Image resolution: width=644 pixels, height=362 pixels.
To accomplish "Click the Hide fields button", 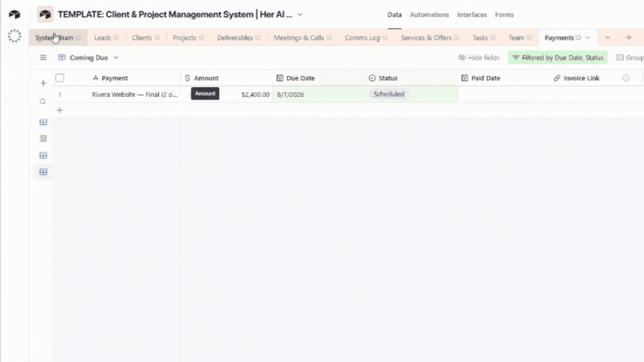I will point(479,58).
